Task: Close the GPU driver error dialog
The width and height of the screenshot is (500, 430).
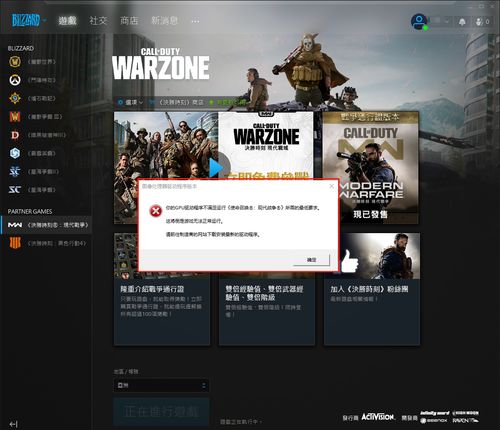Action: click(331, 186)
